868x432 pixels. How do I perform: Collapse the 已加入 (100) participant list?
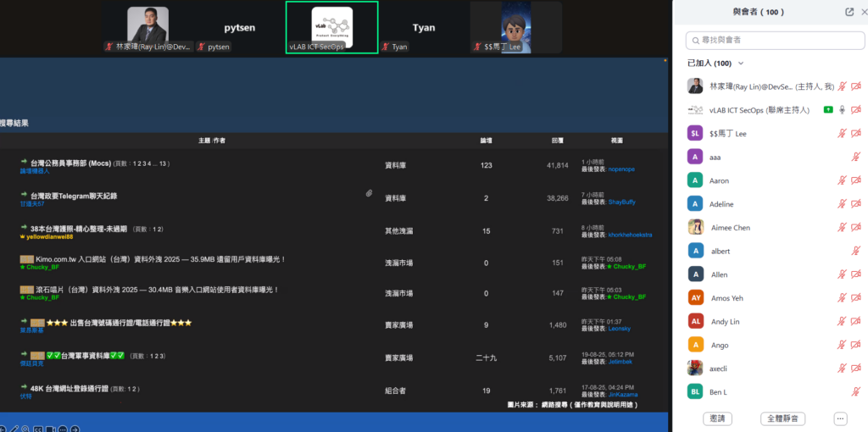(x=741, y=64)
